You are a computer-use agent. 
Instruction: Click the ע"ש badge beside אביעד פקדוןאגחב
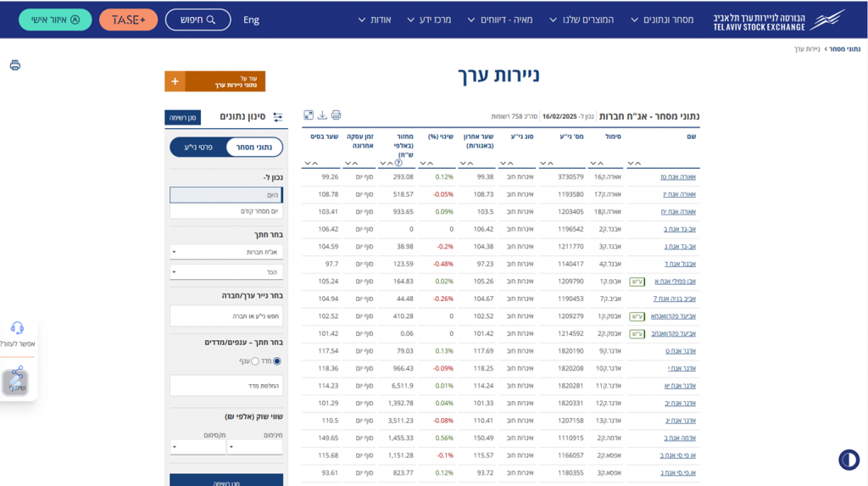(637, 333)
